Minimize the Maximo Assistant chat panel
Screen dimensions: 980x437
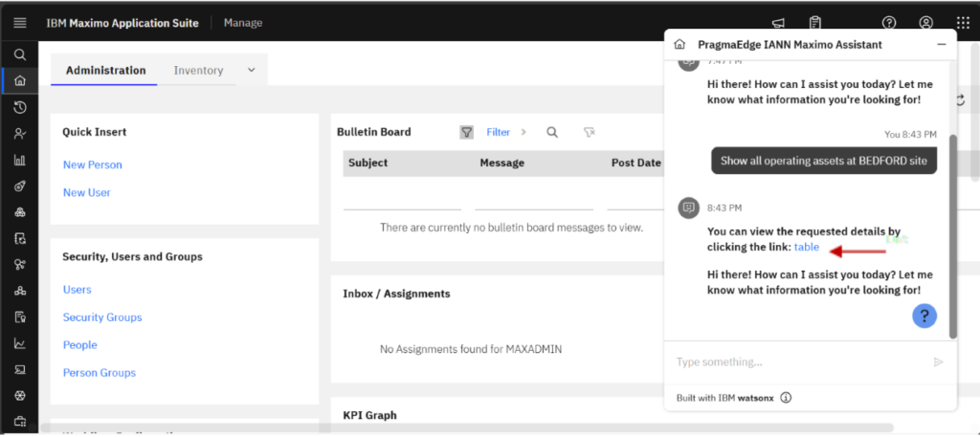pyautogui.click(x=942, y=45)
